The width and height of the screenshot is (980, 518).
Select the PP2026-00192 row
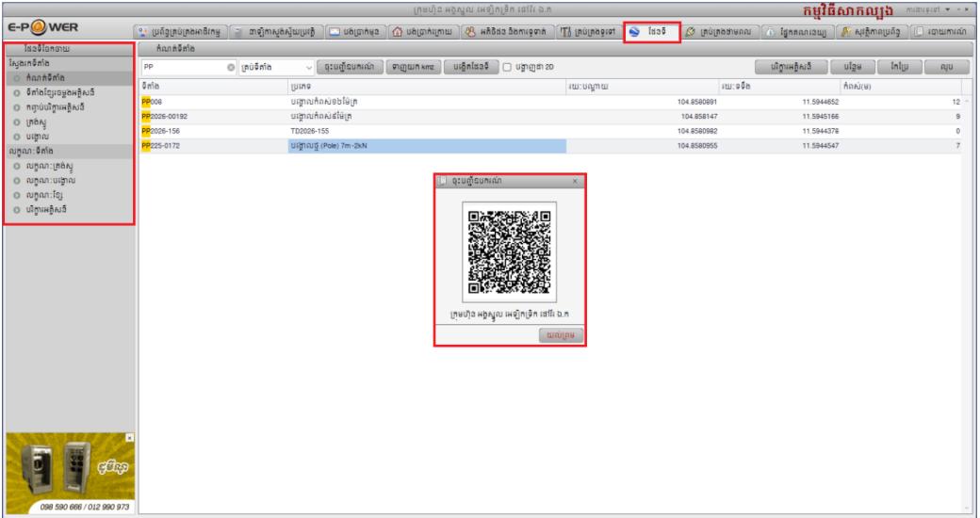click(550, 116)
